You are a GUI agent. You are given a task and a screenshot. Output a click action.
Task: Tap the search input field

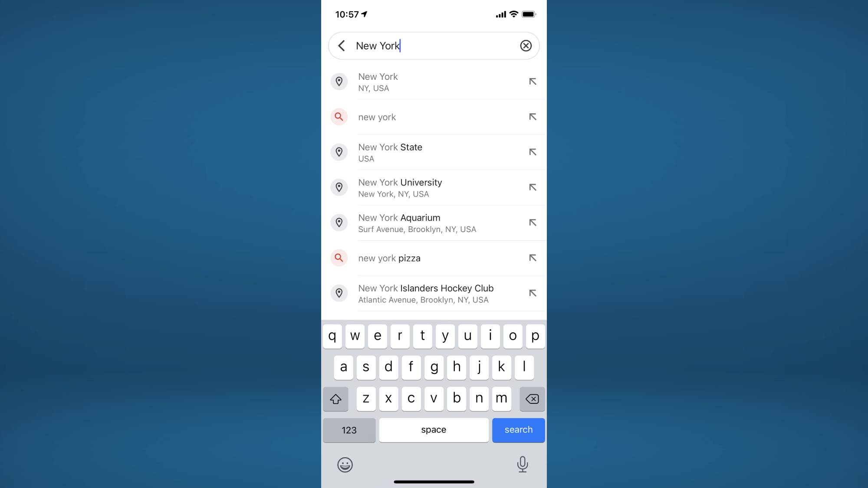pos(434,46)
